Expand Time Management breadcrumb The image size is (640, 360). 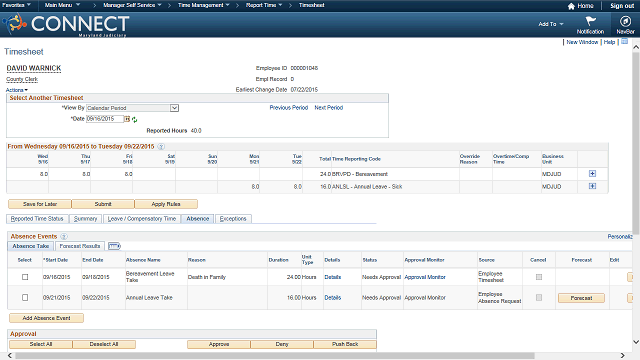tap(204, 5)
